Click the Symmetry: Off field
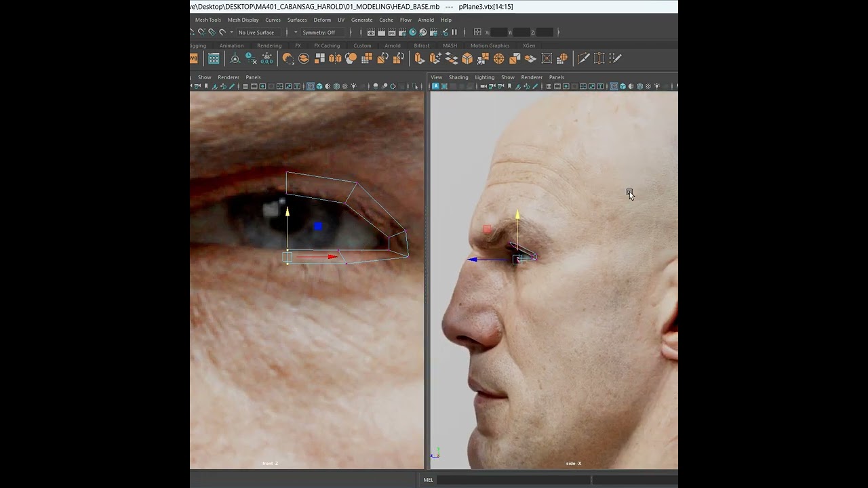 pos(323,33)
